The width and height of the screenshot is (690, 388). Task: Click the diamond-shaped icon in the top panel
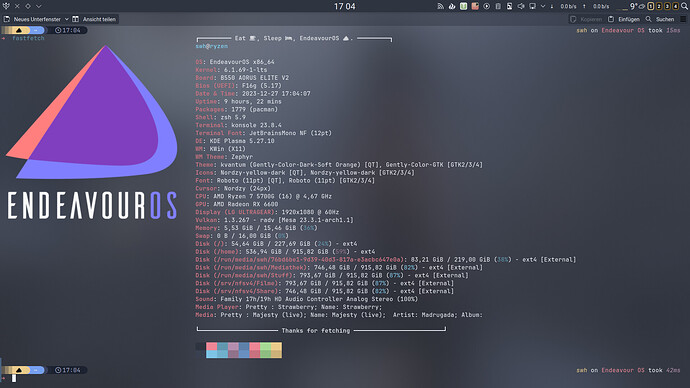coord(28,6)
